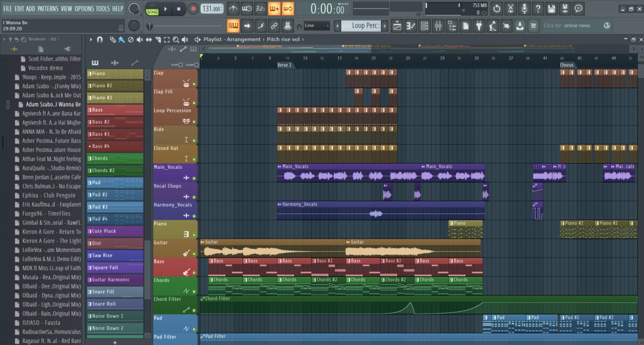The image size is (644, 345).
Task: Mute the Chord Filter track
Action: [x=195, y=310]
